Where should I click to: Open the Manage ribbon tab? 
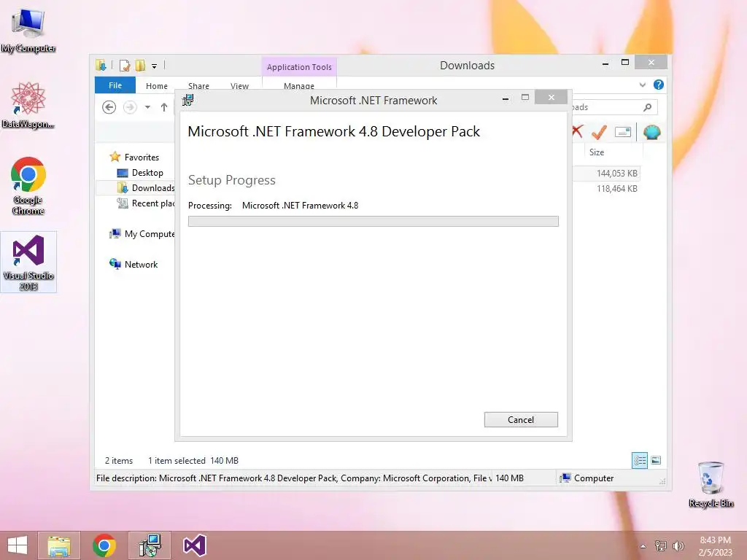[x=298, y=86]
